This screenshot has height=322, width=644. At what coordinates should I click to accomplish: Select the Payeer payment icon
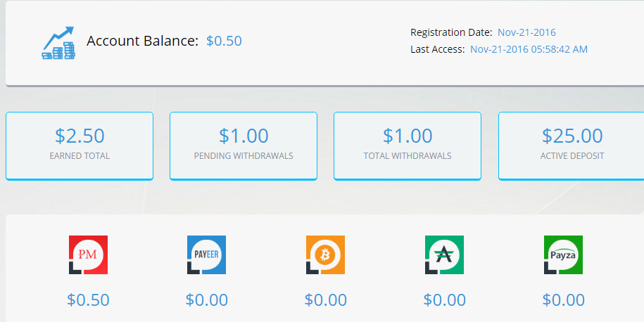206,255
